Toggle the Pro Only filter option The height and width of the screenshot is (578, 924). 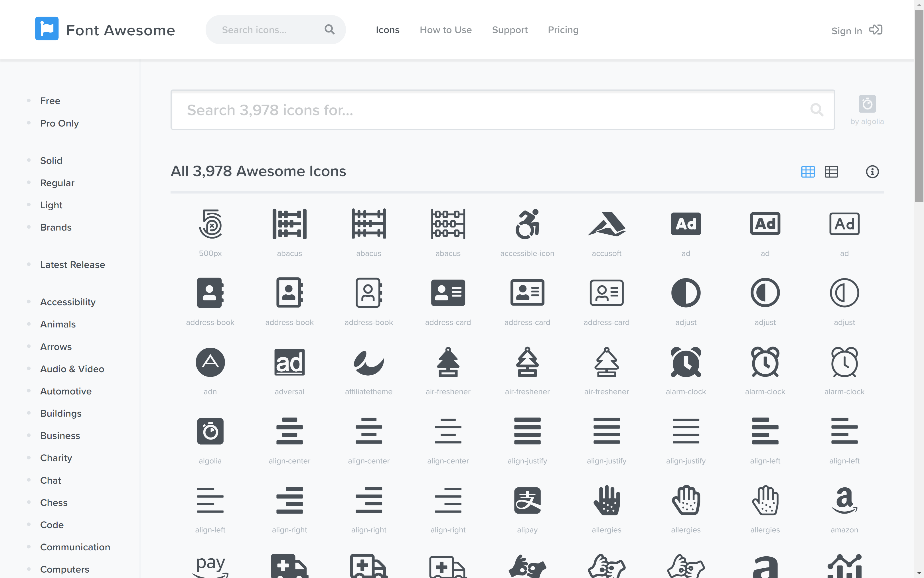pyautogui.click(x=59, y=123)
